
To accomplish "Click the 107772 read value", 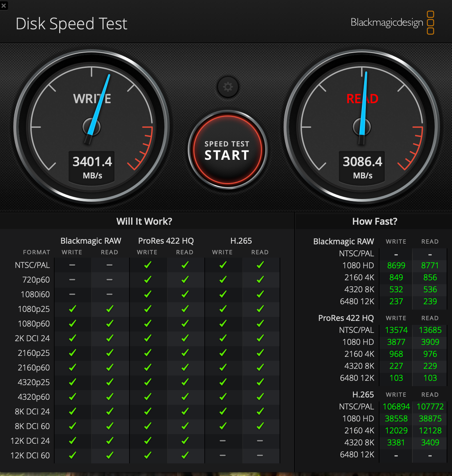I will click(x=430, y=407).
